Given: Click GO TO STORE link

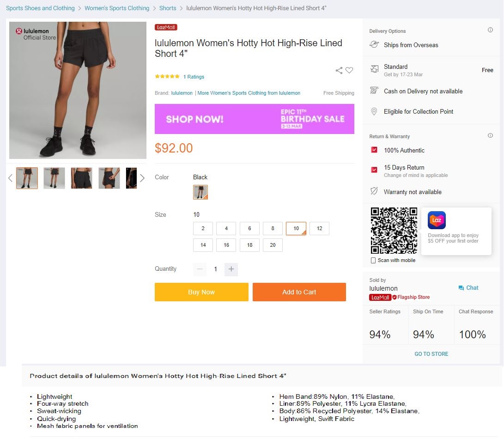Looking at the screenshot, I should 431,354.
